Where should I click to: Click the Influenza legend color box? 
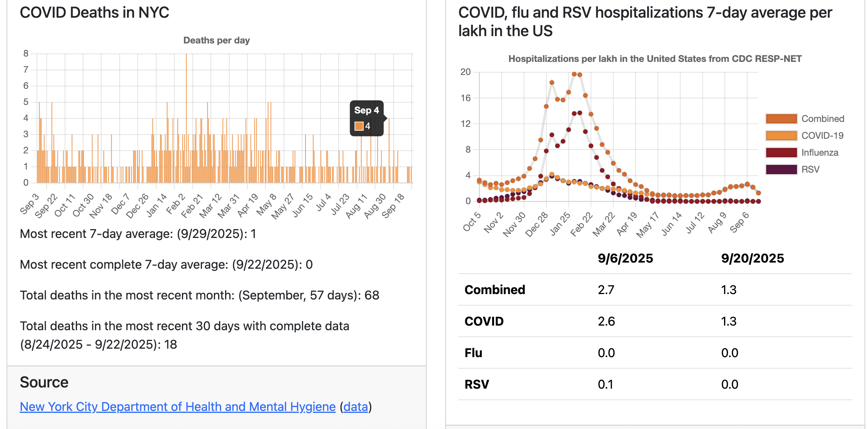[781, 153]
